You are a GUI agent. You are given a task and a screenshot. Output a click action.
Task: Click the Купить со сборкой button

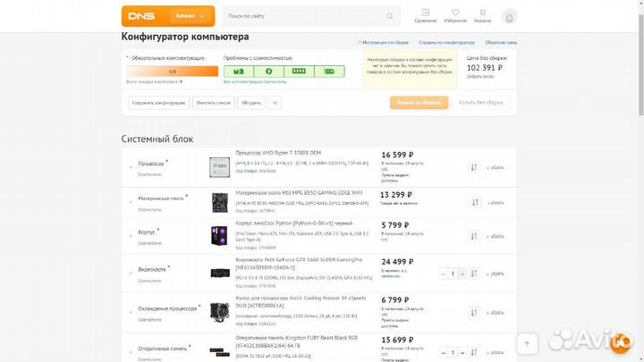pos(419,103)
